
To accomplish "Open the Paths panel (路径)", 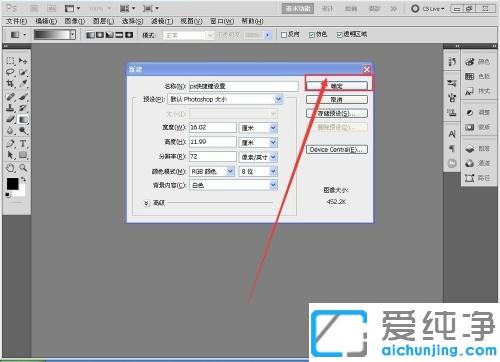I will point(478,178).
